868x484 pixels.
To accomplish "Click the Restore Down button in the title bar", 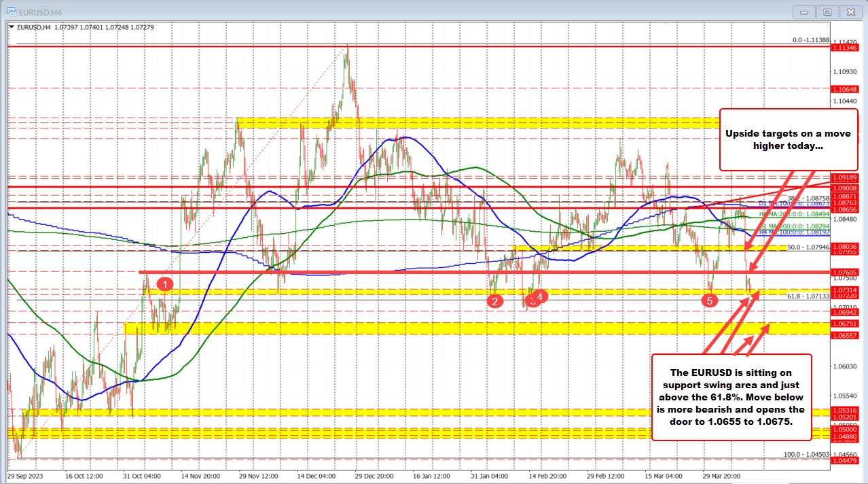I will (x=827, y=12).
